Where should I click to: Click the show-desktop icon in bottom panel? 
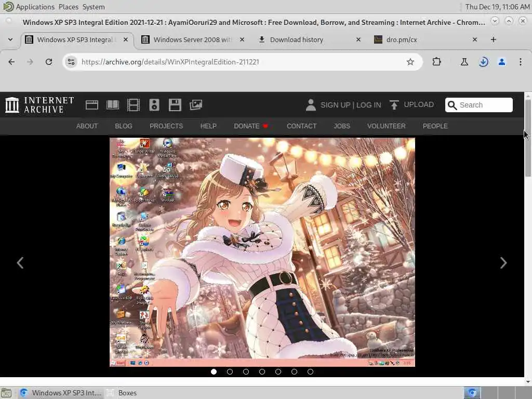6,393
